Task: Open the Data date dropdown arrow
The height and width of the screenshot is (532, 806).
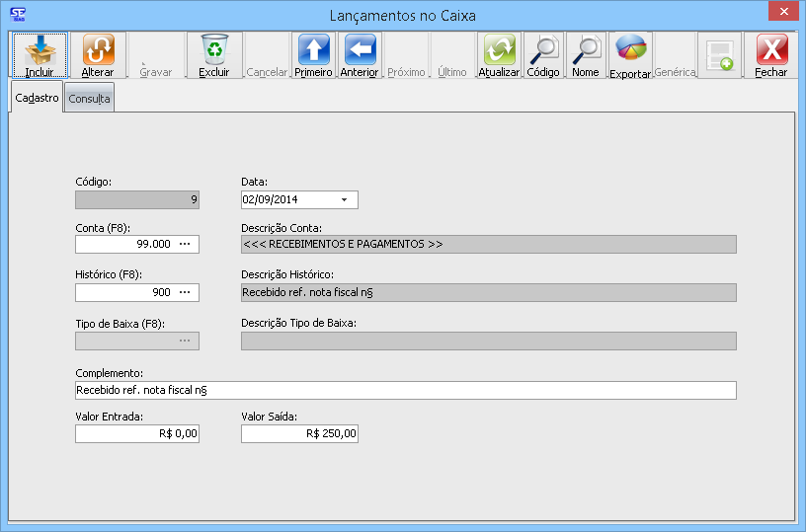Action: coord(344,199)
